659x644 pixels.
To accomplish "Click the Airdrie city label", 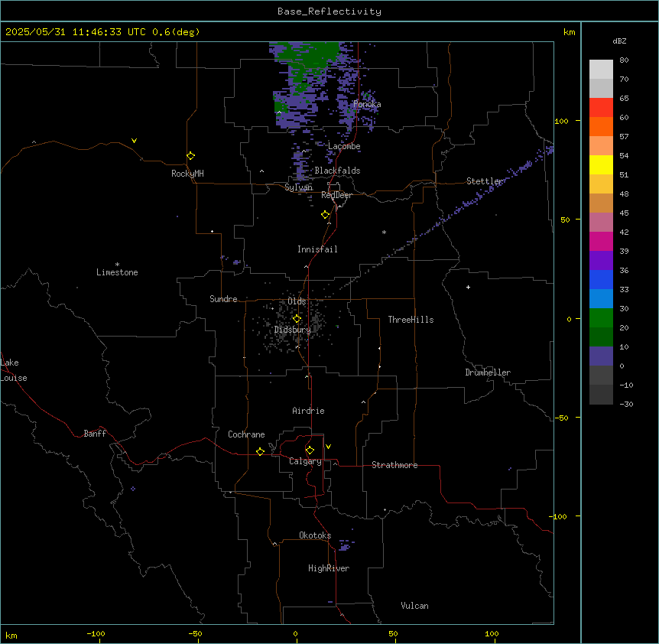I will (308, 411).
